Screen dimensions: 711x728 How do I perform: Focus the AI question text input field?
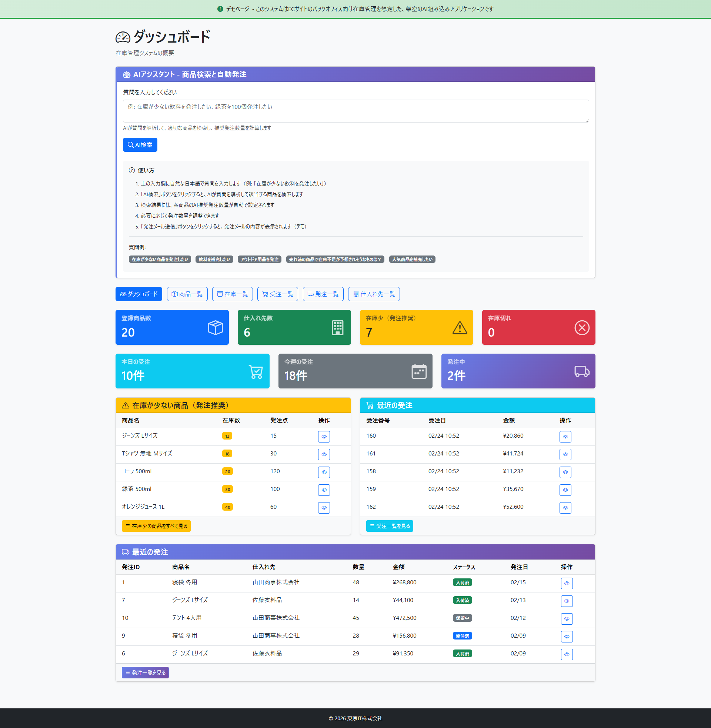point(355,111)
